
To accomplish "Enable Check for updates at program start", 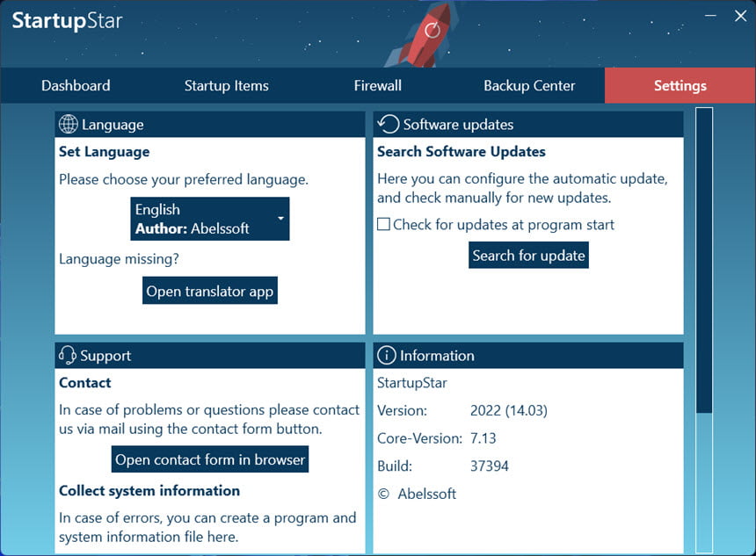I will pyautogui.click(x=384, y=225).
